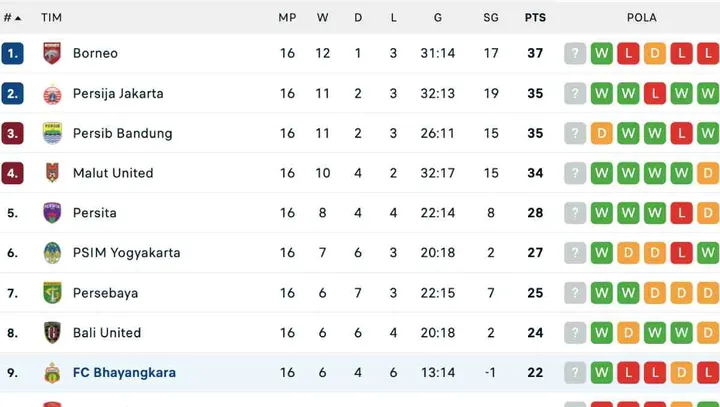Sort standings by SG column header

point(490,18)
